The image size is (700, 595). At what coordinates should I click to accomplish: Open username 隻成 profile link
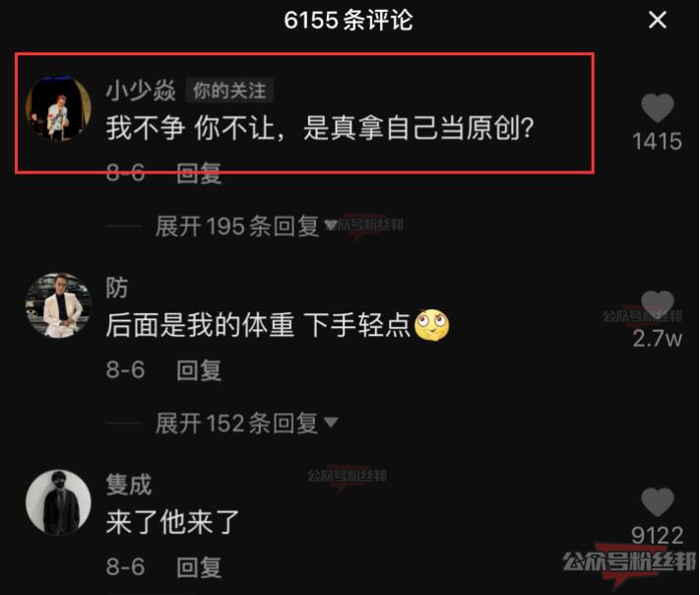click(x=129, y=485)
